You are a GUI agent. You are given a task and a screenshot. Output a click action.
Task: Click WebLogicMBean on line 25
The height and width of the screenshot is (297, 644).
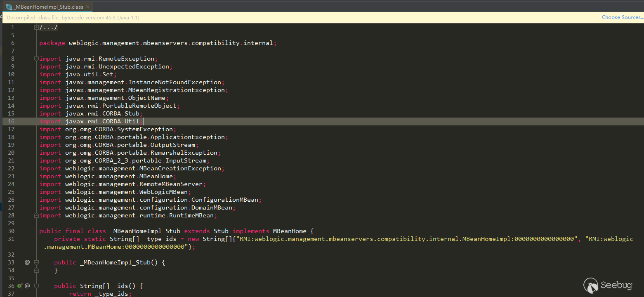(x=163, y=192)
